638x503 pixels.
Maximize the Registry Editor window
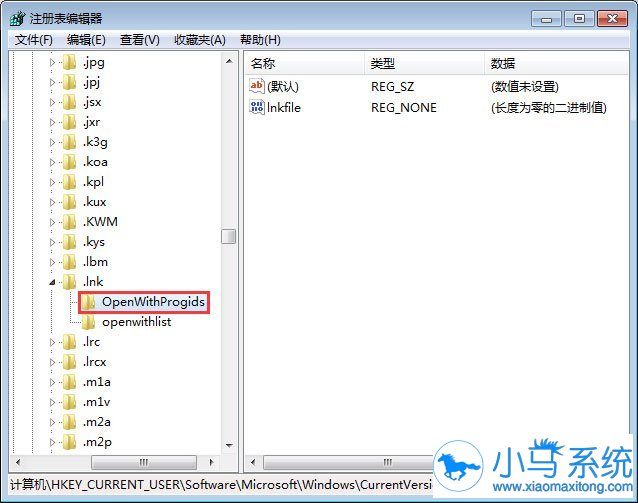[579, 19]
